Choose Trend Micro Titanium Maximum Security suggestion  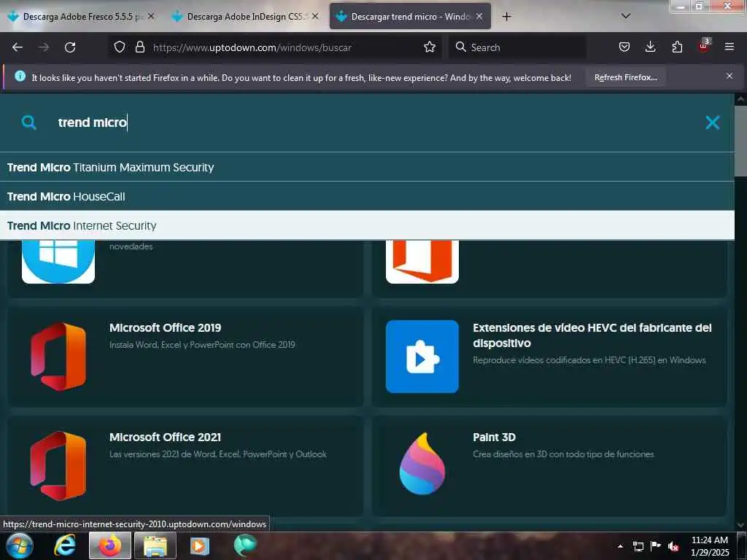[367, 167]
